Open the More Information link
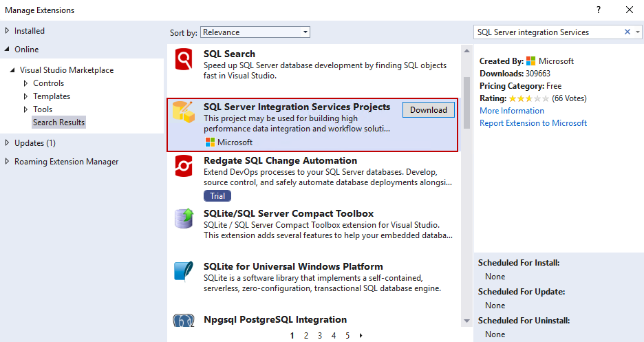Viewport: 644px width, 342px height. pos(511,111)
